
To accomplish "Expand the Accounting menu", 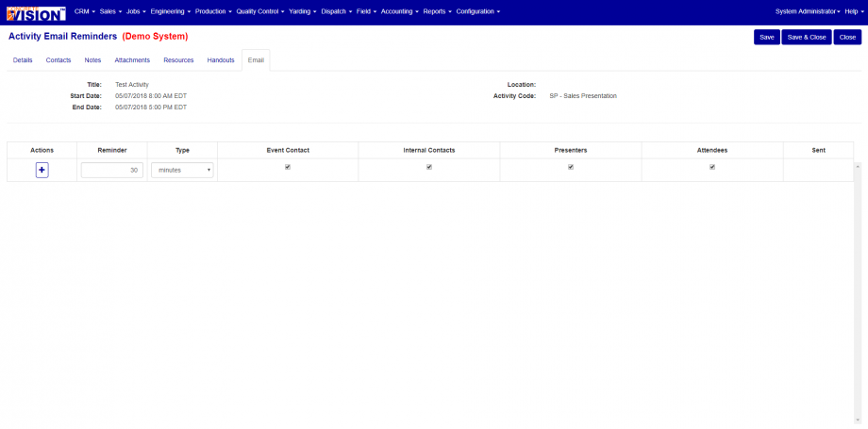I will [x=400, y=11].
